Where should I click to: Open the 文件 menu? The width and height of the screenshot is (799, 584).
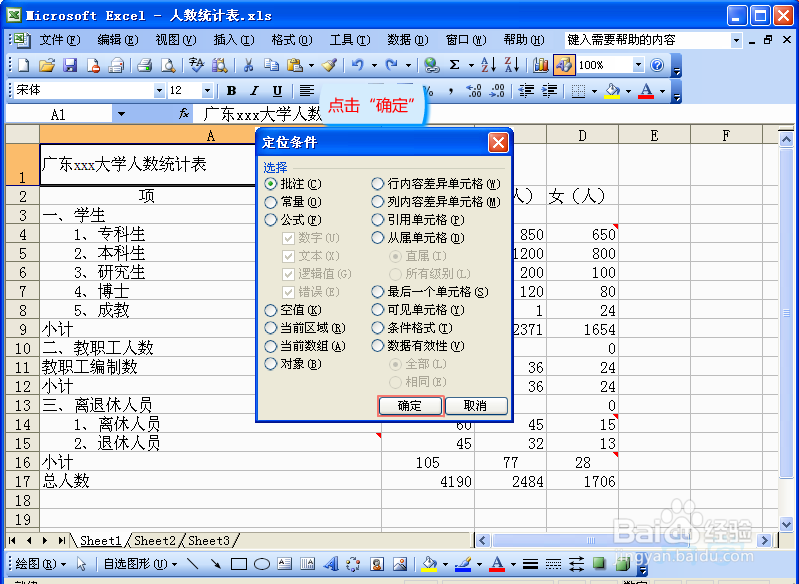pyautogui.click(x=60, y=40)
